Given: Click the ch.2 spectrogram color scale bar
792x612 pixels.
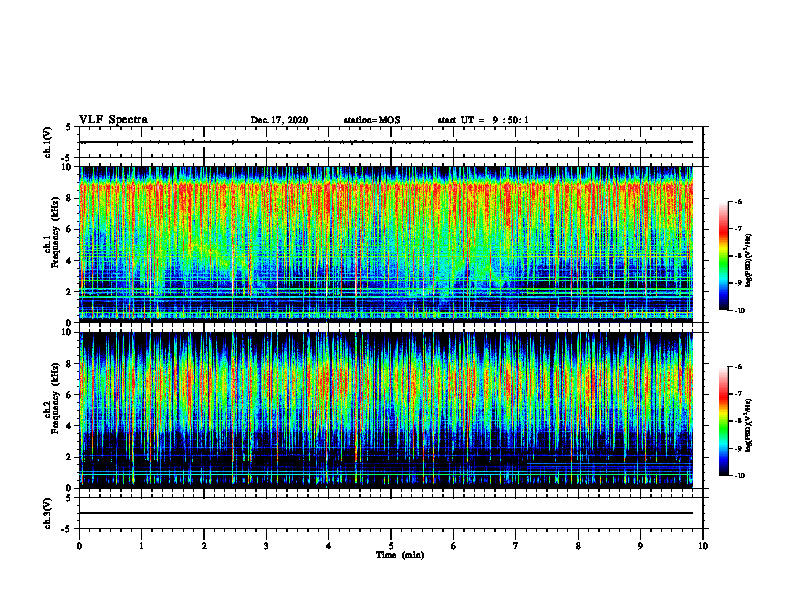Looking at the screenshot, I should point(723,421).
